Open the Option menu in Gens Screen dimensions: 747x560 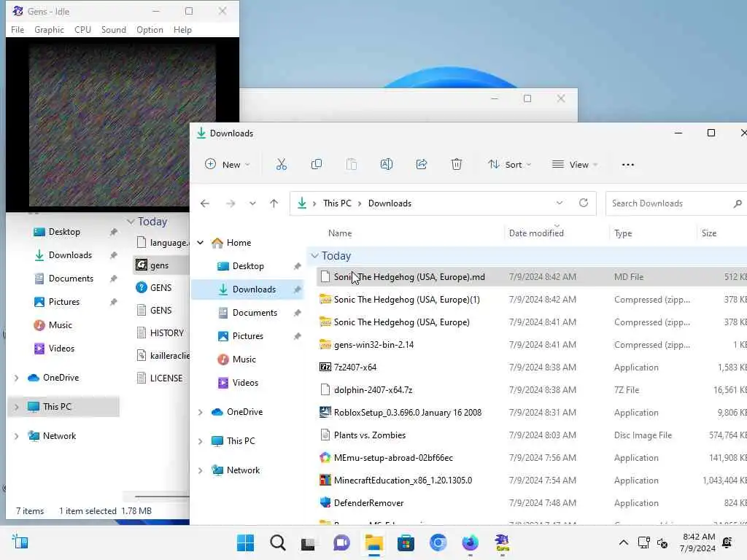point(150,29)
